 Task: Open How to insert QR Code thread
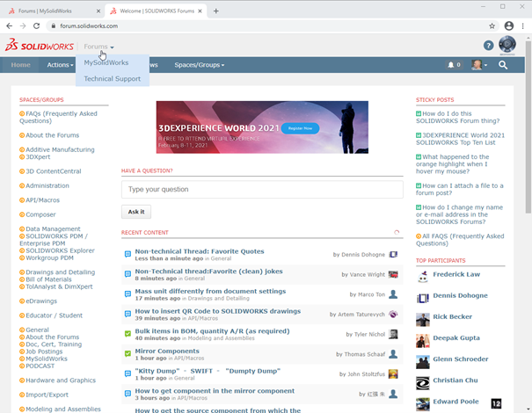218,311
